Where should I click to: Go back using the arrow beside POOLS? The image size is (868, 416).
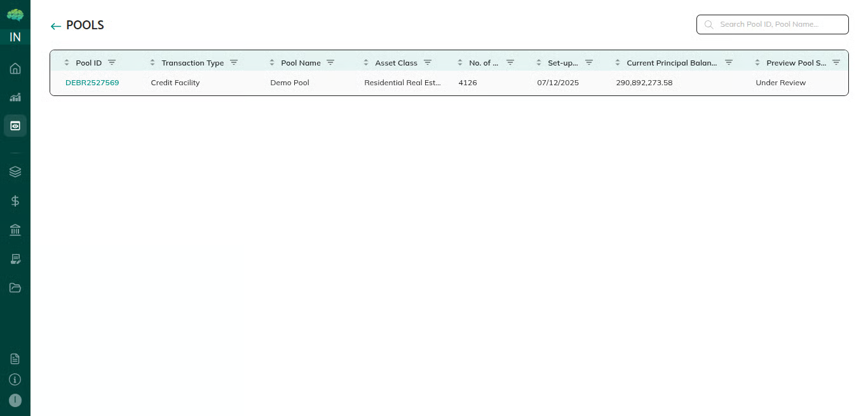[56, 26]
